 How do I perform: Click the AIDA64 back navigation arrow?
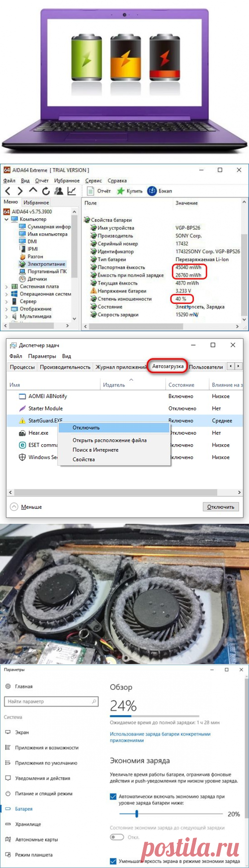pyautogui.click(x=7, y=191)
